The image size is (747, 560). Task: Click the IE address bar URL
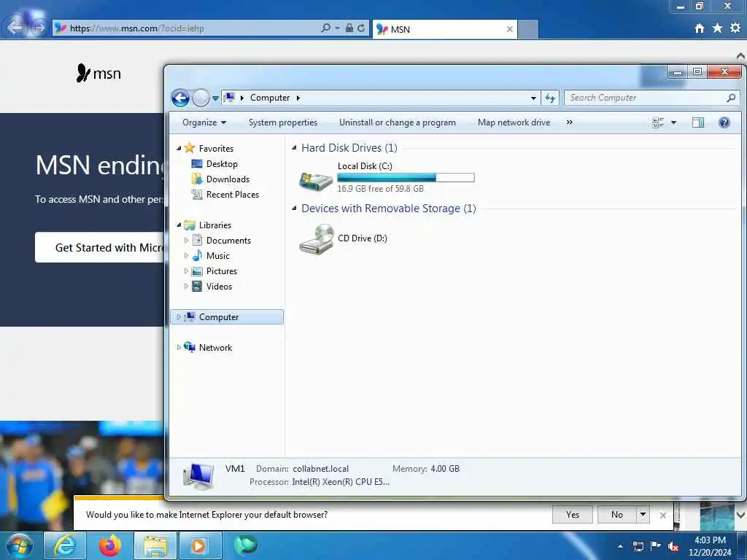point(137,28)
